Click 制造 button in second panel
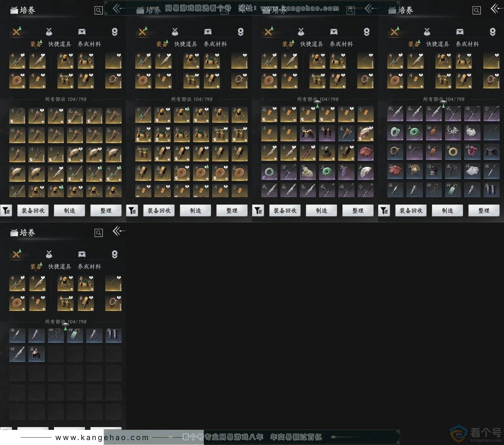The image size is (504, 445). click(x=195, y=211)
